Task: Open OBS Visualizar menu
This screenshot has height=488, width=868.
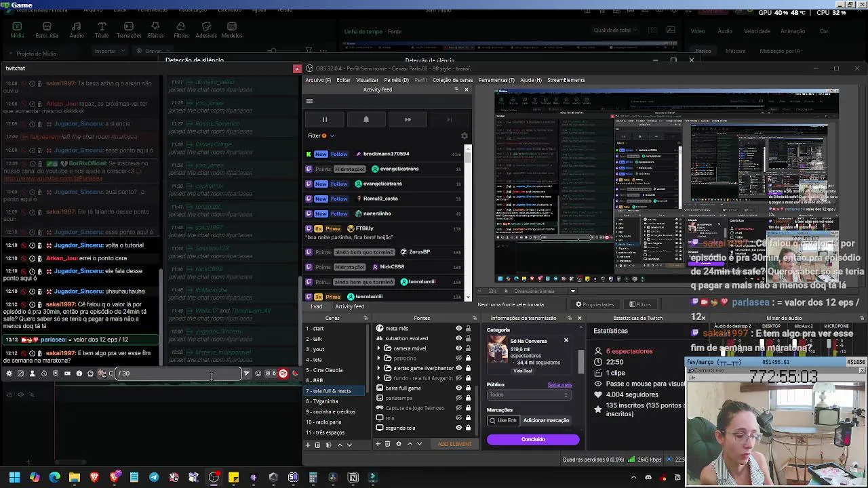Action: tap(367, 80)
